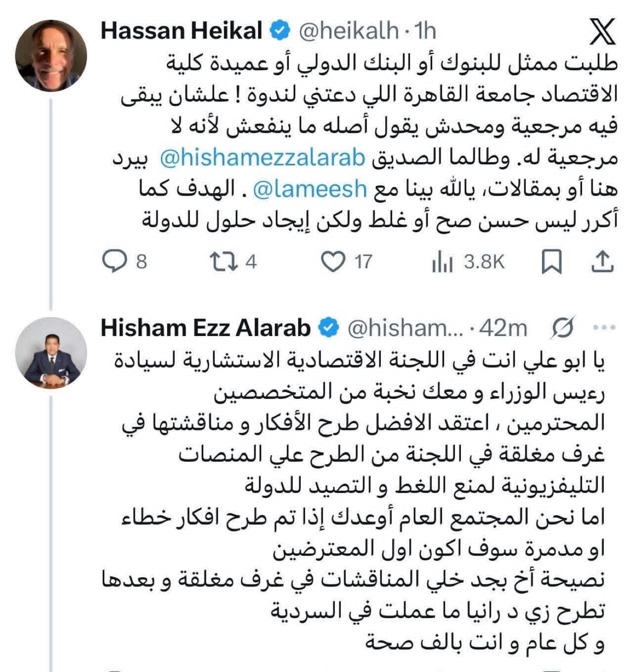633x672 pixels.
Task: Click Hisham Ezz Alarab's verified badge
Action: coord(328,328)
